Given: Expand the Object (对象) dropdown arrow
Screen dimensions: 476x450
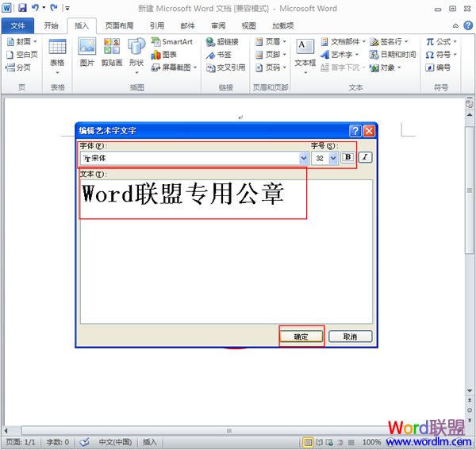Looking at the screenshot, I should [x=399, y=67].
